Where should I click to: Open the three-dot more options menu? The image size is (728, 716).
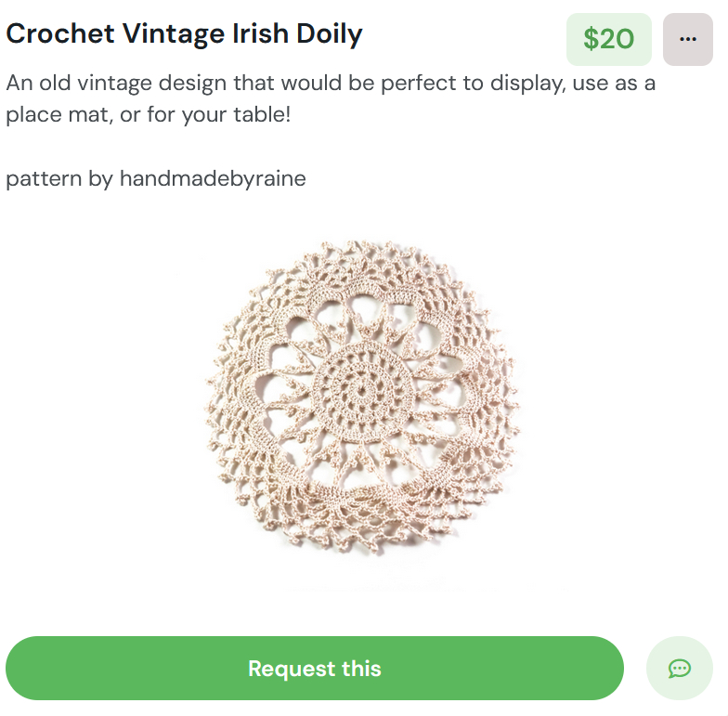(x=687, y=39)
